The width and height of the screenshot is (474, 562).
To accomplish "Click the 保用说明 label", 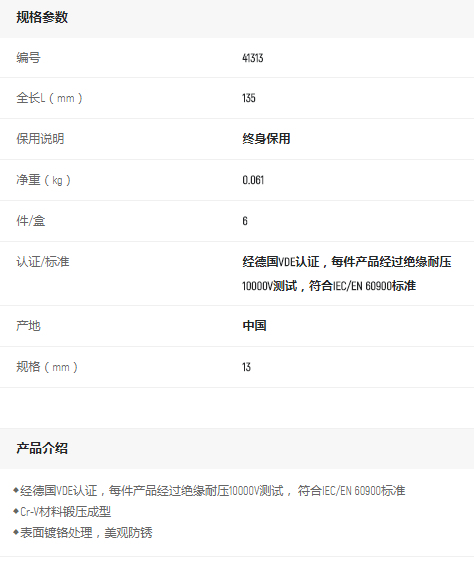I will (40, 139).
